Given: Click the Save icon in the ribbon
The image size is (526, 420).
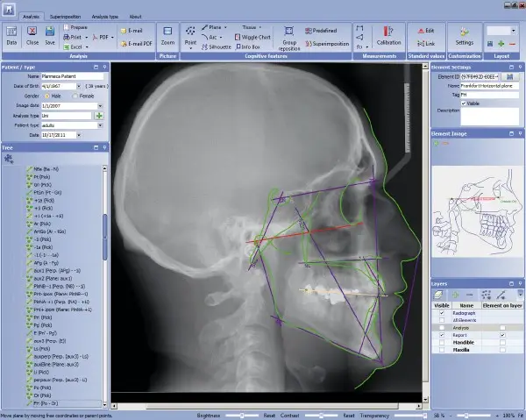Looking at the screenshot, I should click(50, 35).
